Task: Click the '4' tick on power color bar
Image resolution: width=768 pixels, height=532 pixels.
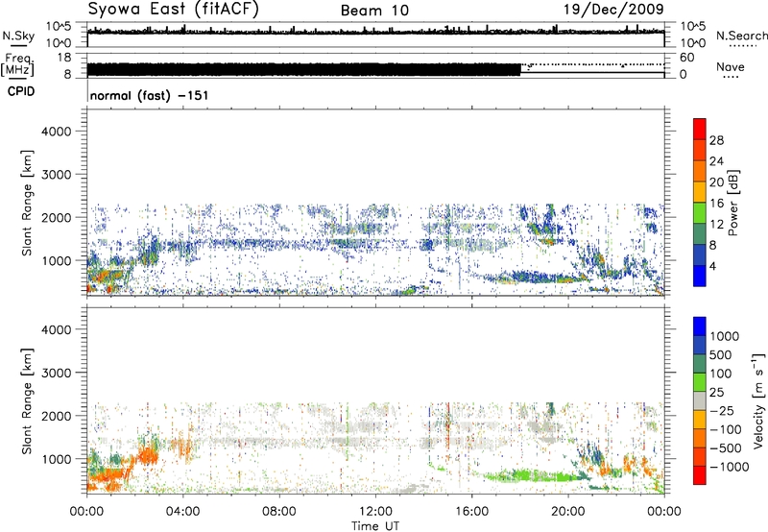Action: click(x=712, y=266)
